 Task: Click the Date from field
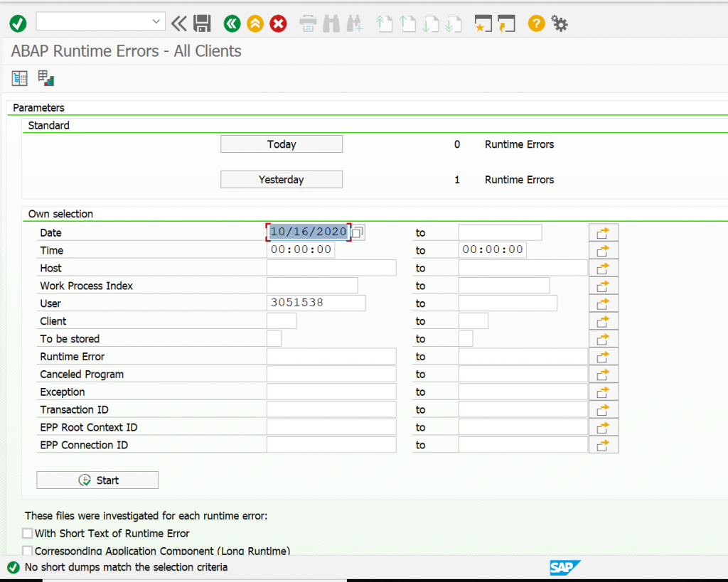pos(309,232)
